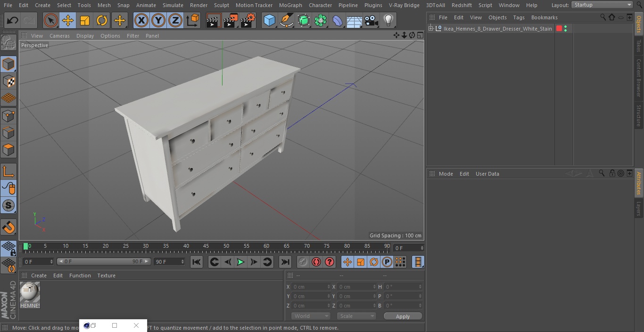644x332 pixels.
Task: Select the Live Selection tool
Action: click(x=50, y=20)
